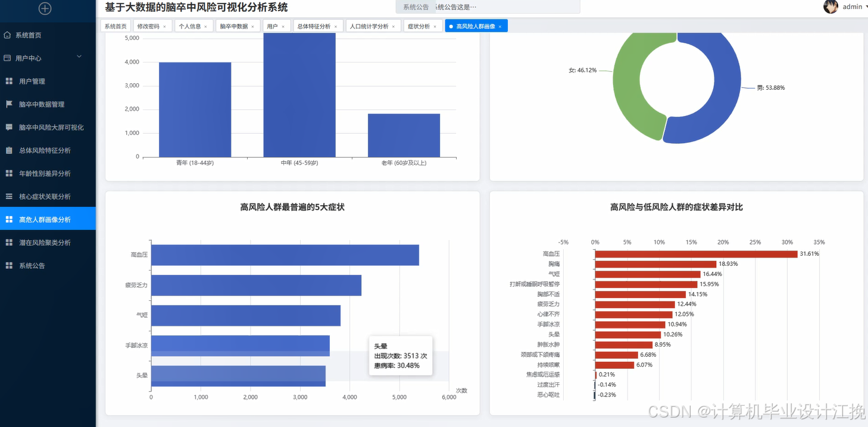Click the 系统公告 announcement banner
This screenshot has height=427, width=868.
coord(488,7)
